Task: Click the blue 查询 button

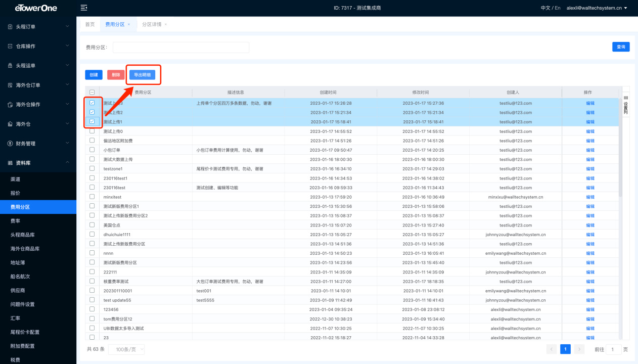Action: point(621,47)
